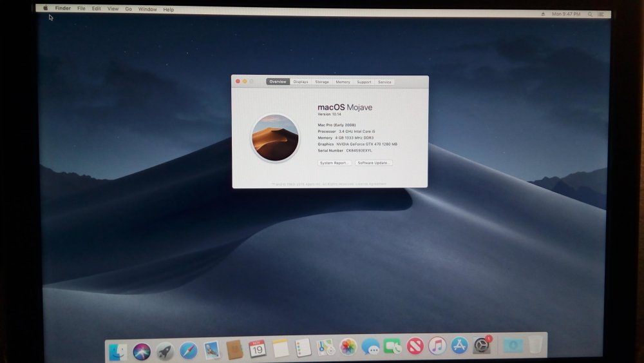This screenshot has width=644, height=363.
Task: Open the Reminders list icon in Dock
Action: pyautogui.click(x=303, y=348)
